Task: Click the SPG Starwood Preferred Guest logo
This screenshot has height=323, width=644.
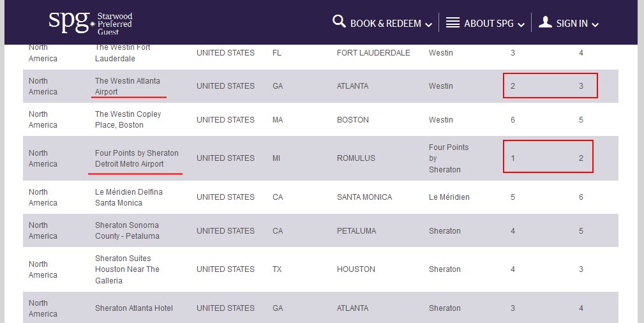Action: pos(90,22)
